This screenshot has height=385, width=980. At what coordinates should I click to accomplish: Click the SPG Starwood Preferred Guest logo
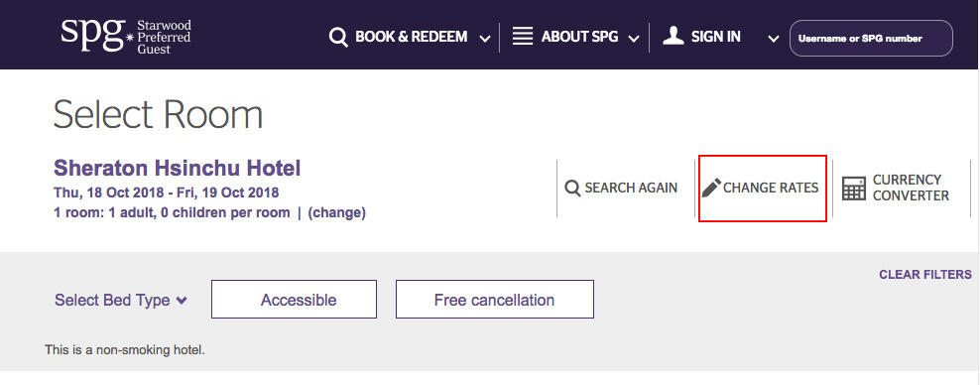[126, 37]
